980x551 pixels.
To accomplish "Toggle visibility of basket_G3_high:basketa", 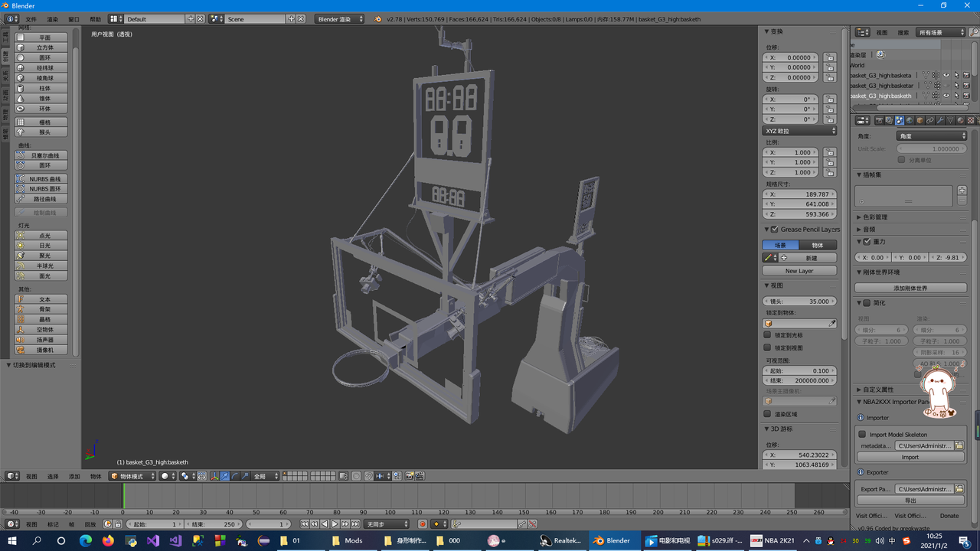I will pos(946,75).
